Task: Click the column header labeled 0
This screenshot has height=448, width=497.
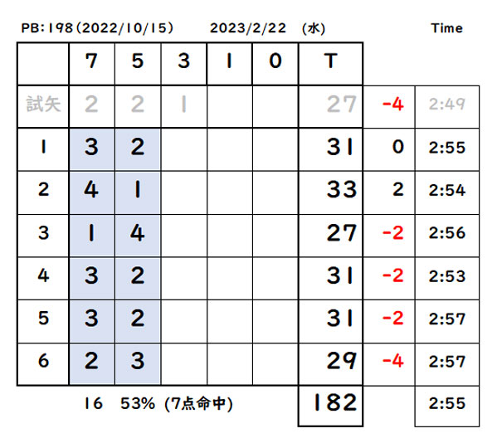Action: 275,64
